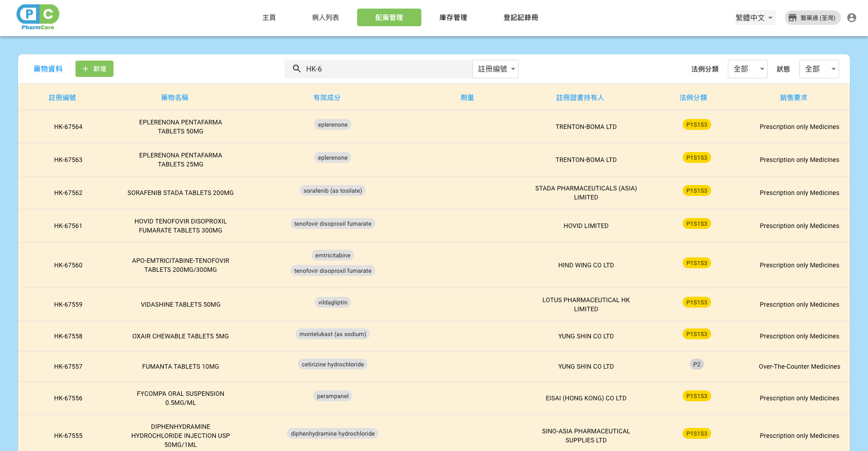Open the 狀態 filter dropdown
This screenshot has height=451, width=868.
click(819, 69)
